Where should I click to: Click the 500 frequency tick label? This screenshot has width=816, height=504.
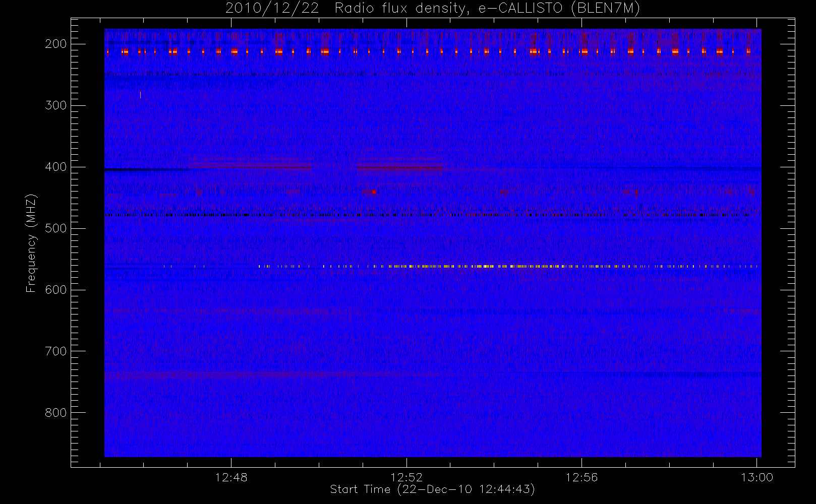click(56, 228)
